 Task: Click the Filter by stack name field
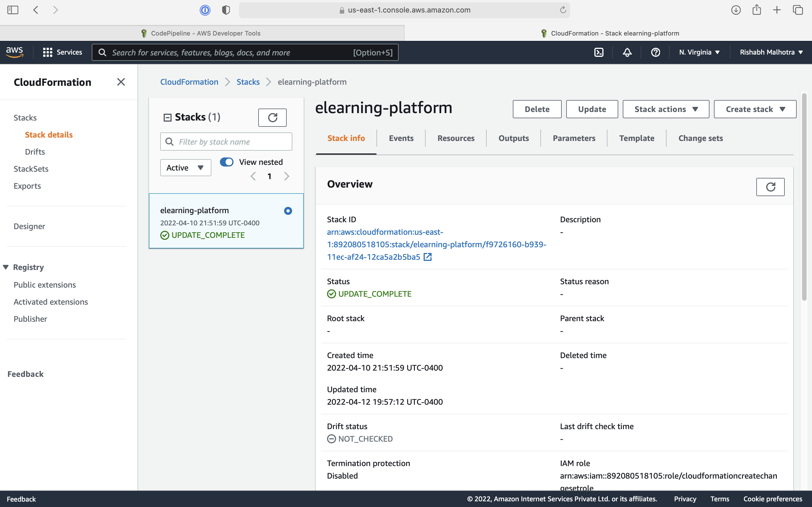(226, 142)
